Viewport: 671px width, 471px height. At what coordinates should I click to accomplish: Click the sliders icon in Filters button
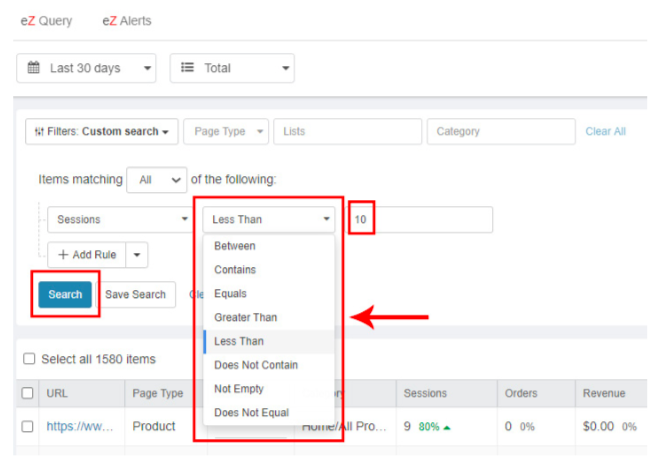click(39, 132)
